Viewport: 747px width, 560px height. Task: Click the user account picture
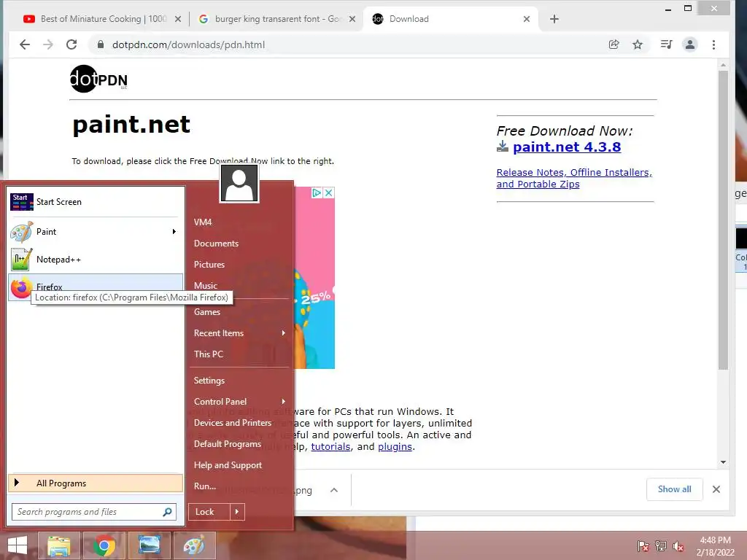point(239,183)
